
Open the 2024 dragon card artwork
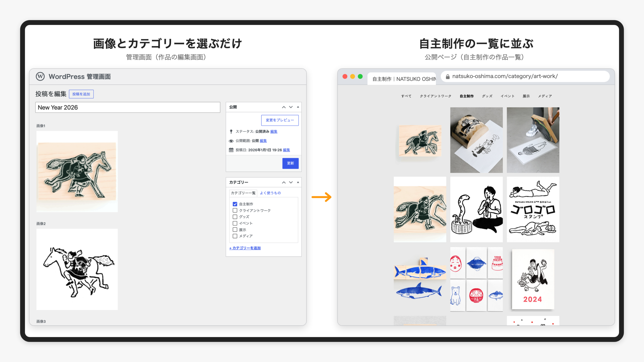(x=533, y=279)
